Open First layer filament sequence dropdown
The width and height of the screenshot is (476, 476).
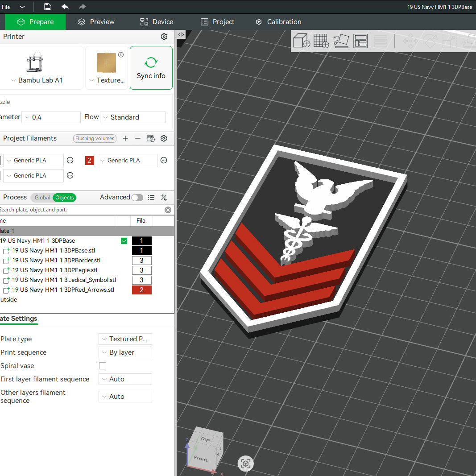tap(125, 379)
